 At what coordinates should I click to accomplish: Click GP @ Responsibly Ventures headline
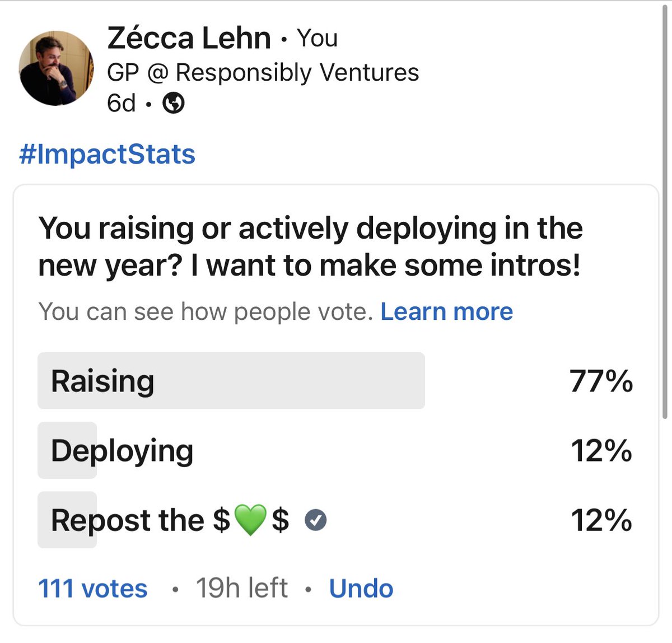(263, 73)
